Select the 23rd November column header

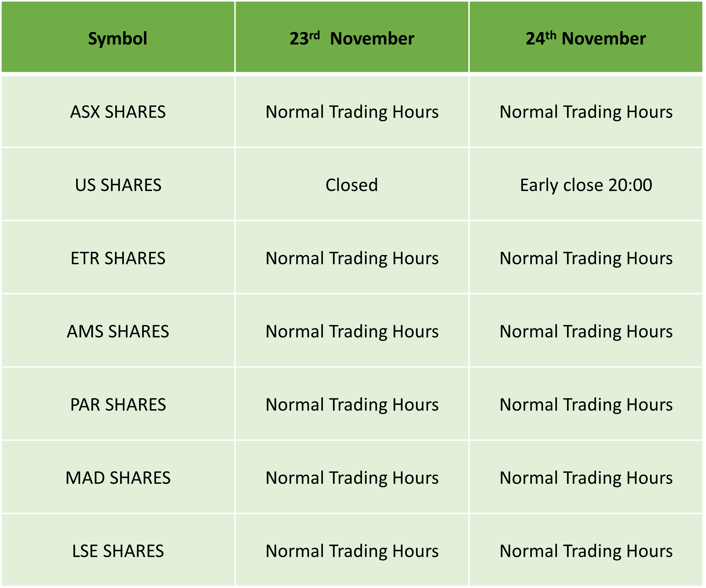(x=352, y=37)
